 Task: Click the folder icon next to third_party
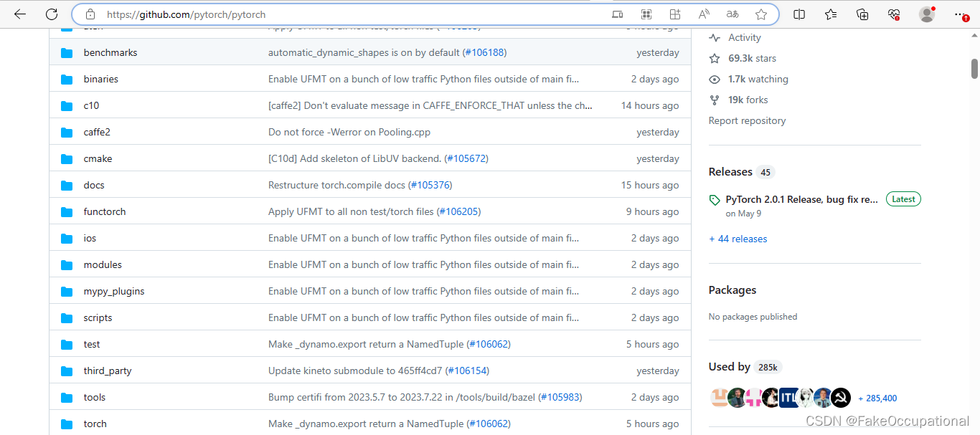click(x=67, y=371)
